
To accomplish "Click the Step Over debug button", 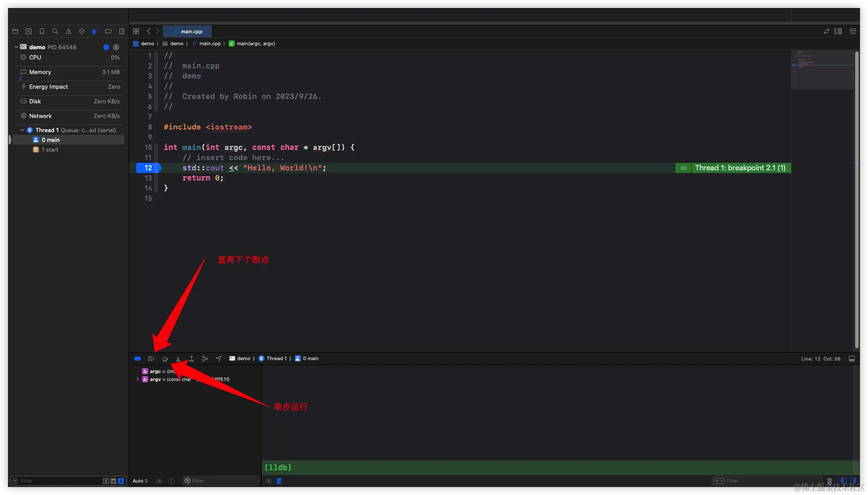I will tap(165, 358).
